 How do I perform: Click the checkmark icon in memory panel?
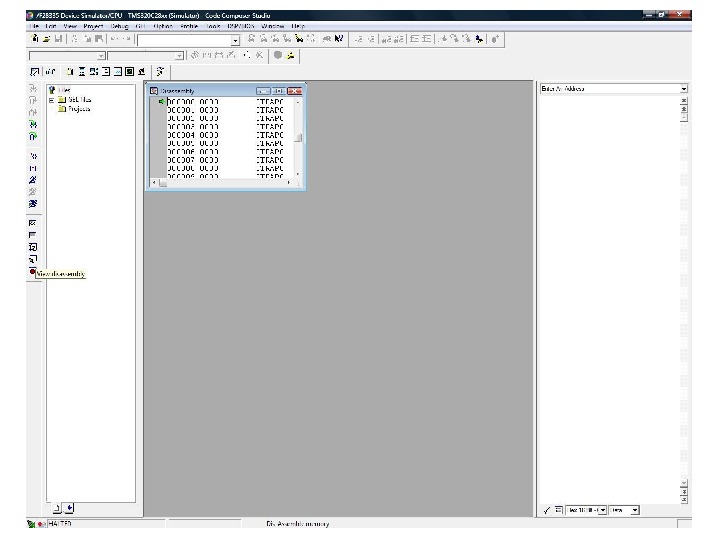pyautogui.click(x=546, y=510)
